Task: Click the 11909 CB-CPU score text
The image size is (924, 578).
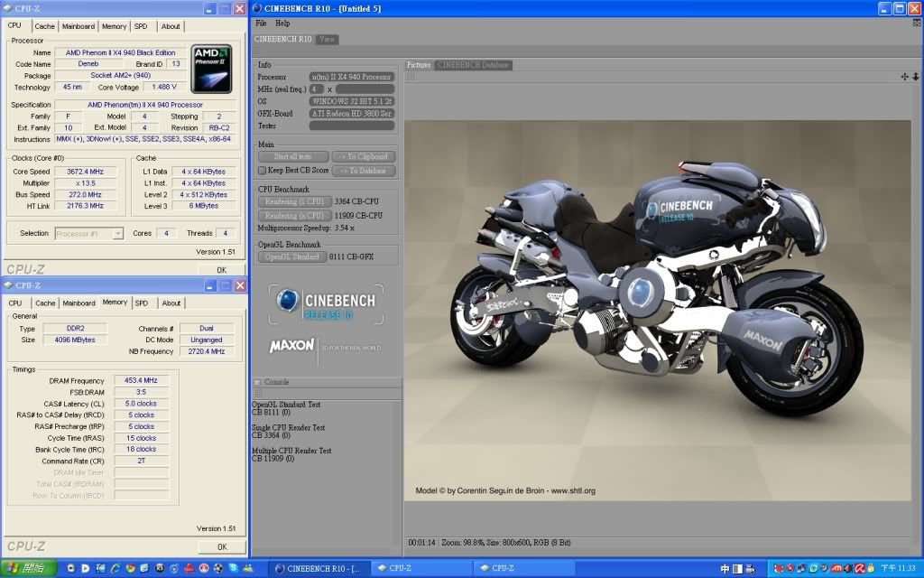Action: 358,215
